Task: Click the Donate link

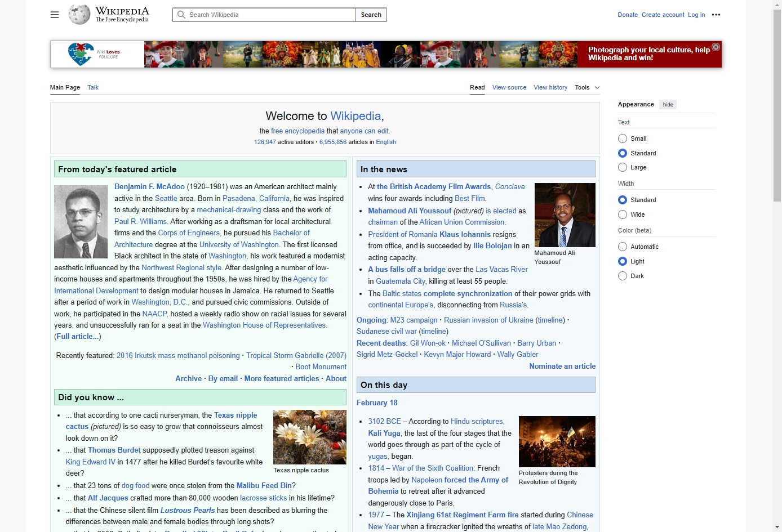Action: (628, 15)
